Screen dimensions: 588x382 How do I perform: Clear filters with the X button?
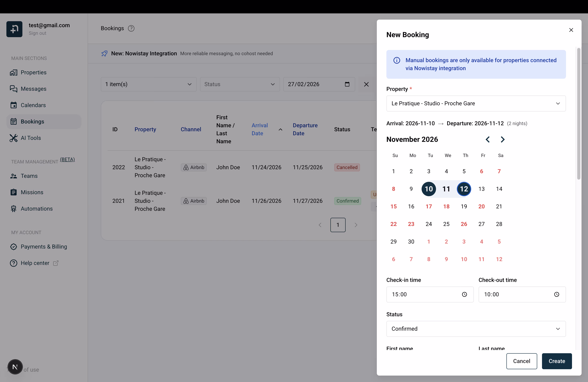coord(366,84)
